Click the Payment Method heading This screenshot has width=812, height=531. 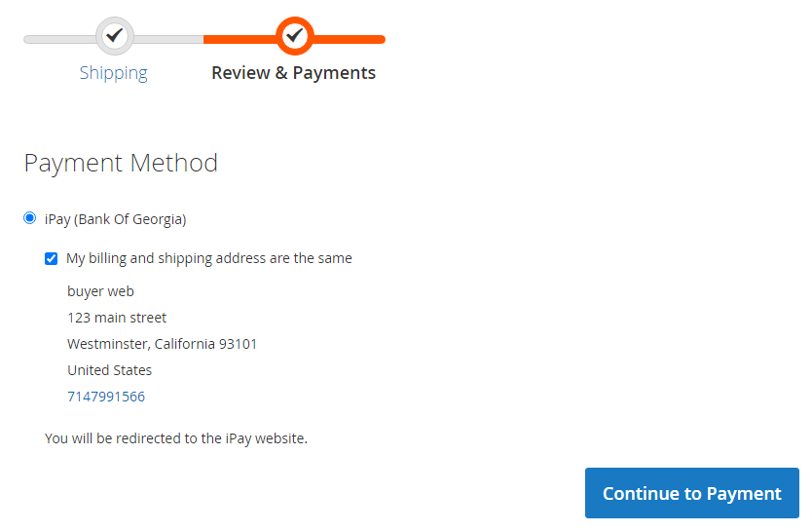121,163
